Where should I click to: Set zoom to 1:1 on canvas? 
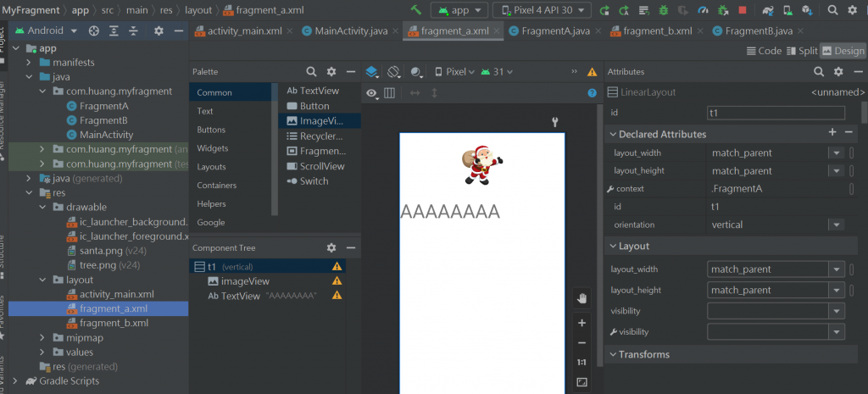(581, 363)
